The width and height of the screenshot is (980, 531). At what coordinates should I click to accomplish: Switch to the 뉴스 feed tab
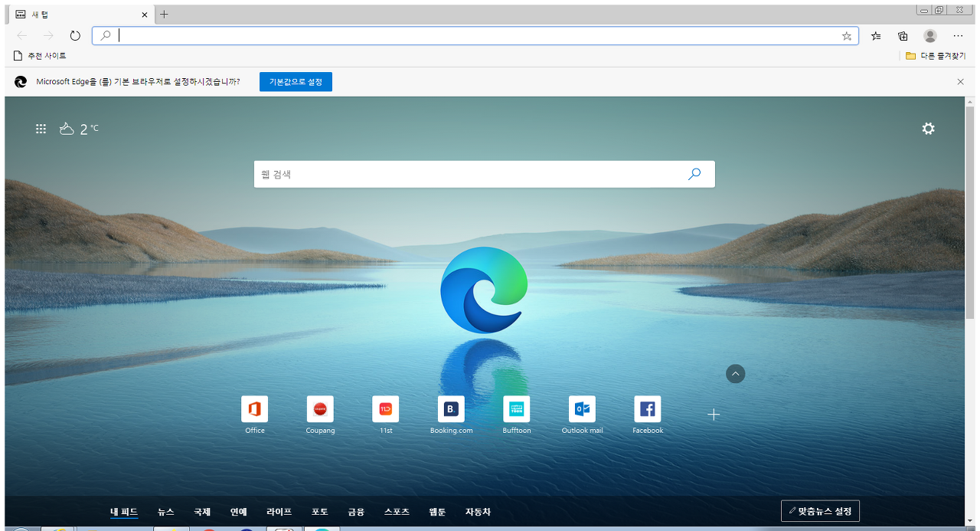(x=166, y=512)
